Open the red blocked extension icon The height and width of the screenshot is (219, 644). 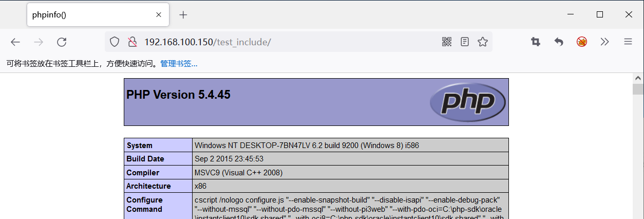click(x=582, y=42)
